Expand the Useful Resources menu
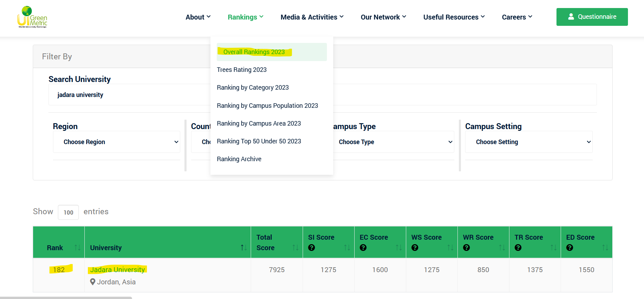Image resolution: width=644 pixels, height=299 pixels. (x=454, y=17)
